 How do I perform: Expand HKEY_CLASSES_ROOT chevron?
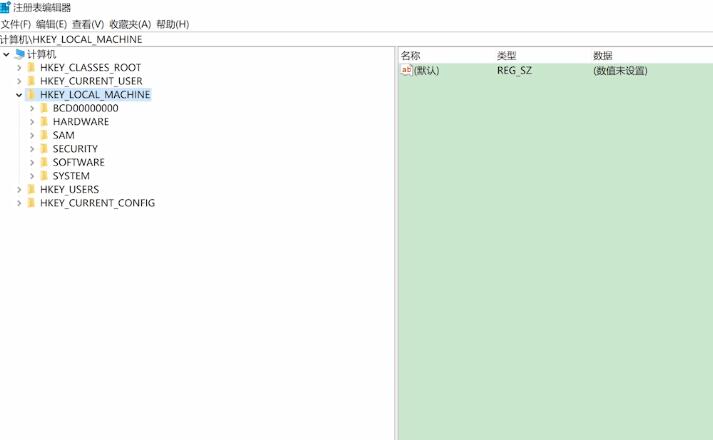tap(19, 68)
